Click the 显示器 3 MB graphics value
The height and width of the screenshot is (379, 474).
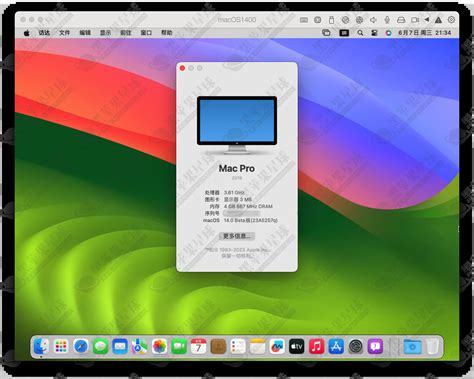pos(238,199)
